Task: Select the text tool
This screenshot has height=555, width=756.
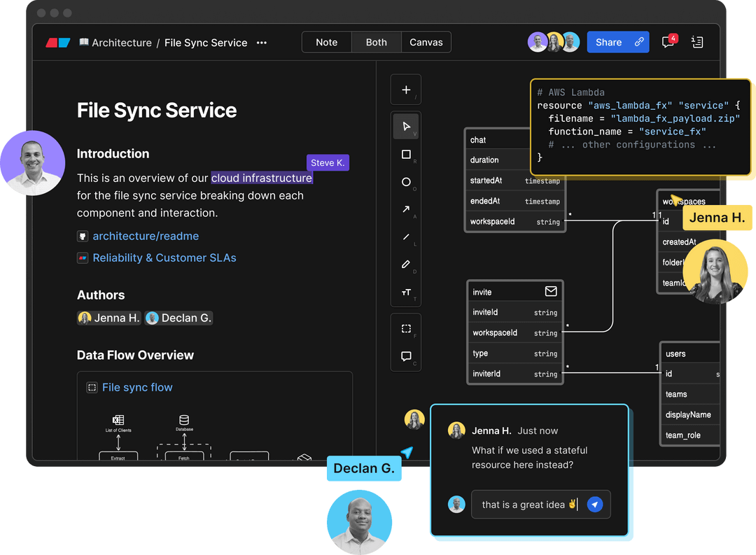Action: 406,293
